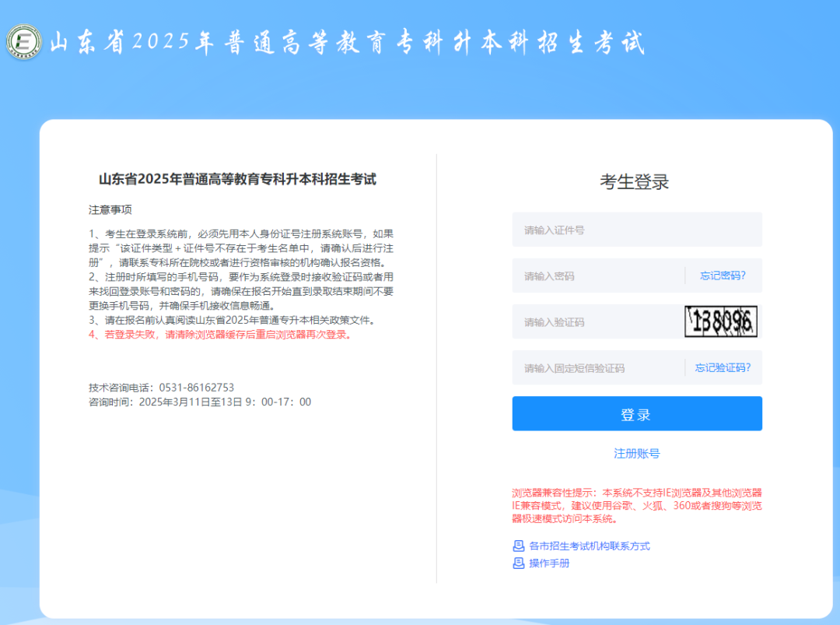Click notice item 2 line starting 2、注册时所填写的手机号码
The width and height of the screenshot is (840, 625).
click(241, 276)
